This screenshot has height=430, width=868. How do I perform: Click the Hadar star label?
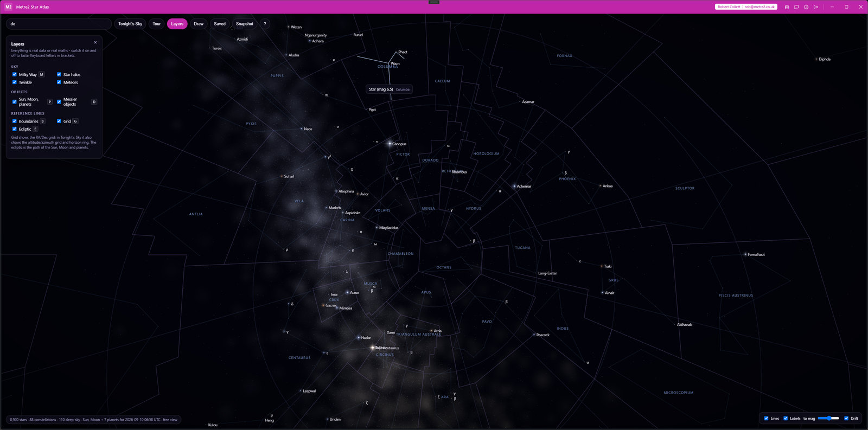[366, 337]
